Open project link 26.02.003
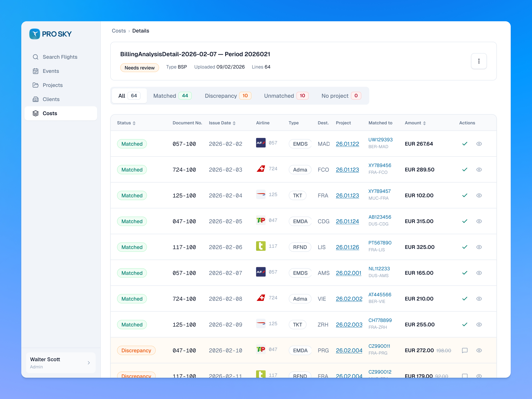The height and width of the screenshot is (399, 532). click(349, 325)
